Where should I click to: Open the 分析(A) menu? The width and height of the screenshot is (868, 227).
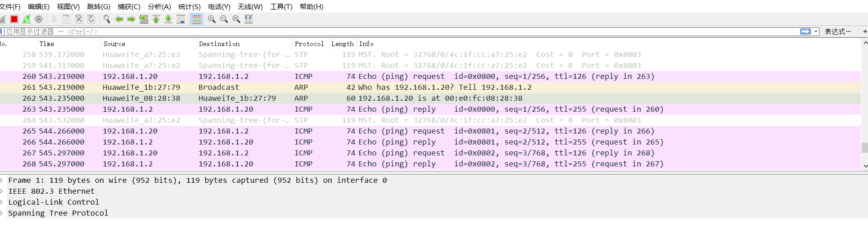159,6
